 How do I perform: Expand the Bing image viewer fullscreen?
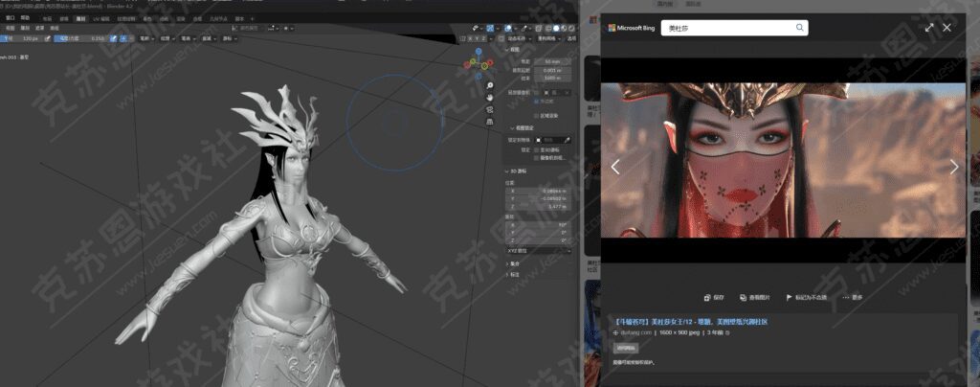click(928, 28)
